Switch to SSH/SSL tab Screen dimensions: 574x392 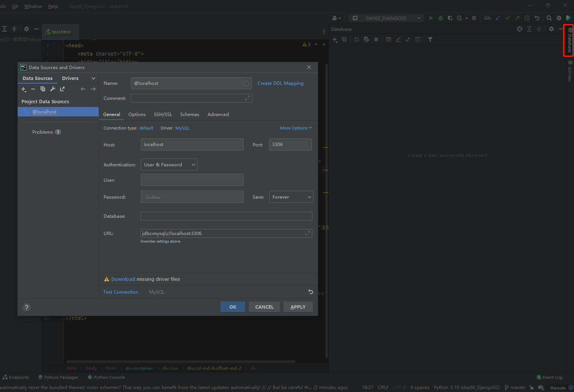[163, 115]
